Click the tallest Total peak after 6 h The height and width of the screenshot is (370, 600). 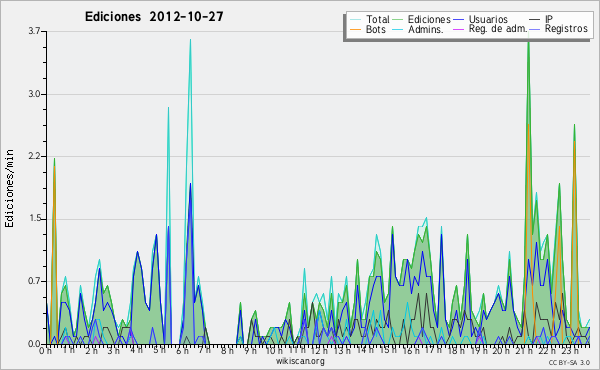point(190,40)
